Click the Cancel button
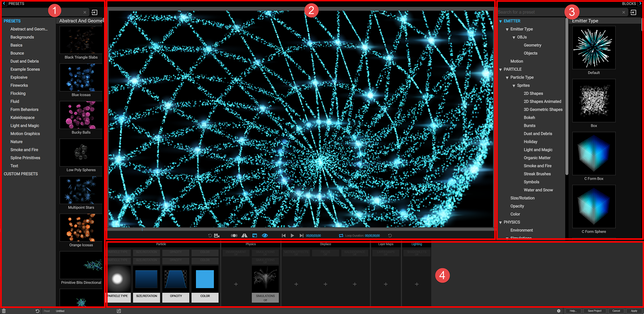 click(616, 311)
